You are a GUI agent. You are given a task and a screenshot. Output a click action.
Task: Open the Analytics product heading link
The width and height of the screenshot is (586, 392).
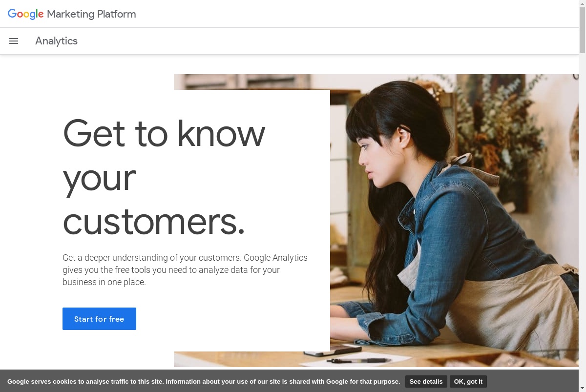[x=56, y=41]
